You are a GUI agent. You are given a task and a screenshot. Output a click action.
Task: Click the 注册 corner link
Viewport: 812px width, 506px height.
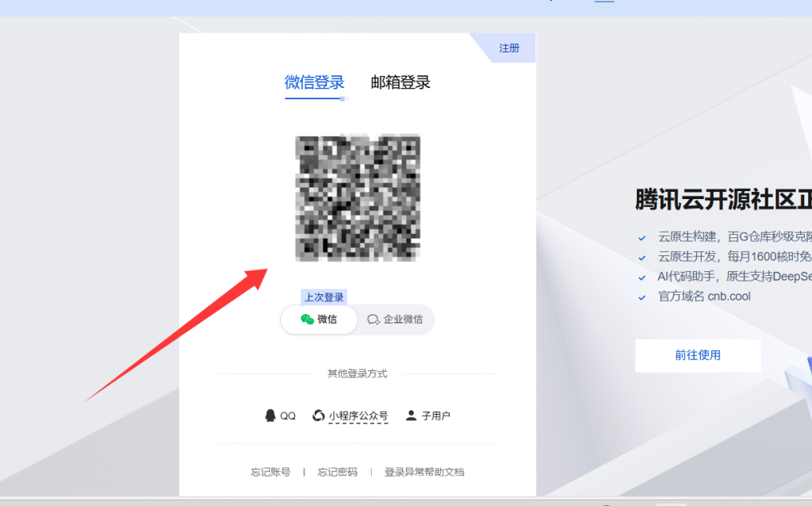(509, 48)
